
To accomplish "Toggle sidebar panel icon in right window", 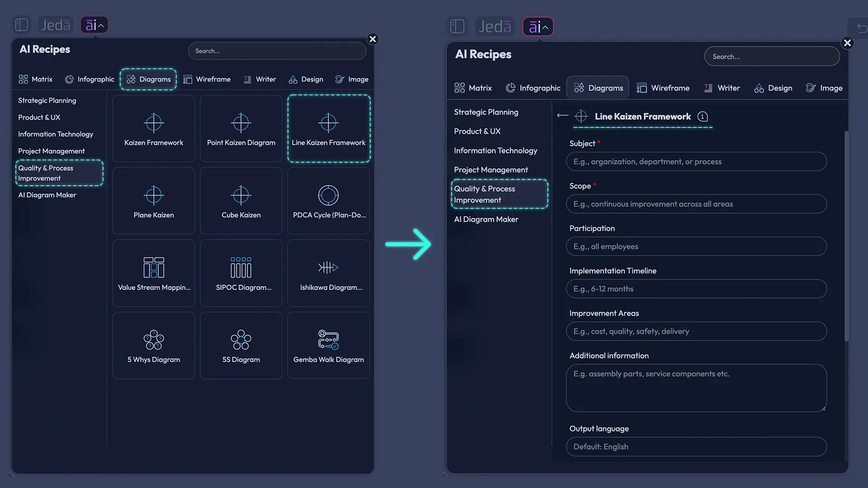I will (x=457, y=26).
